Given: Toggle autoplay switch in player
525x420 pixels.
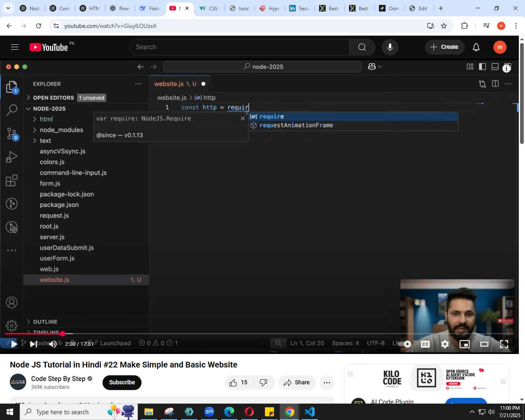Looking at the screenshot, I should [404, 344].
